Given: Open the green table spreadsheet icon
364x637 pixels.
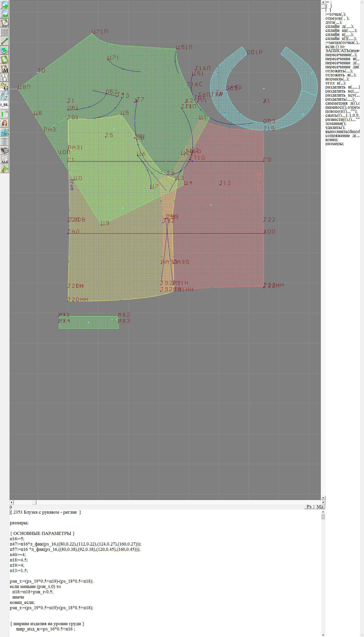Looking at the screenshot, I should 5,114.
